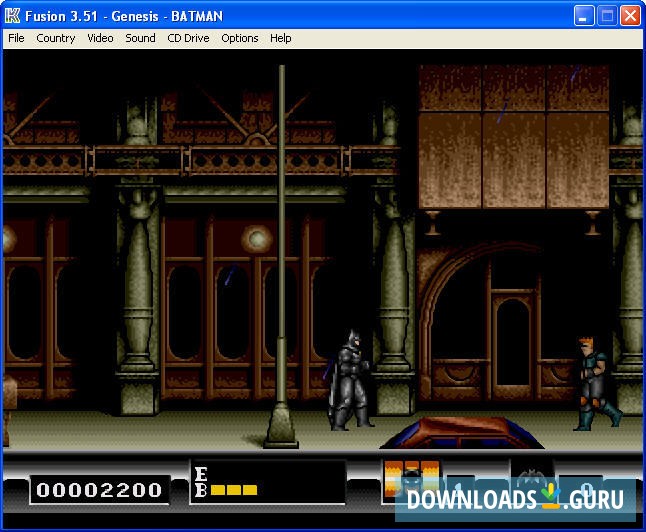The image size is (646, 532).
Task: Open the Country menu
Action: 56,38
